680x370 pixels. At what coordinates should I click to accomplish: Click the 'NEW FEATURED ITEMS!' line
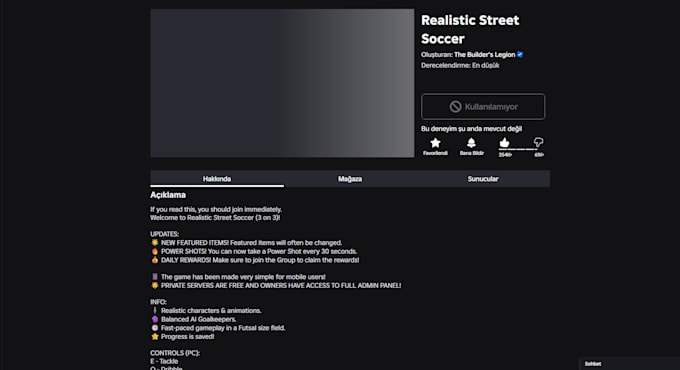point(246,243)
